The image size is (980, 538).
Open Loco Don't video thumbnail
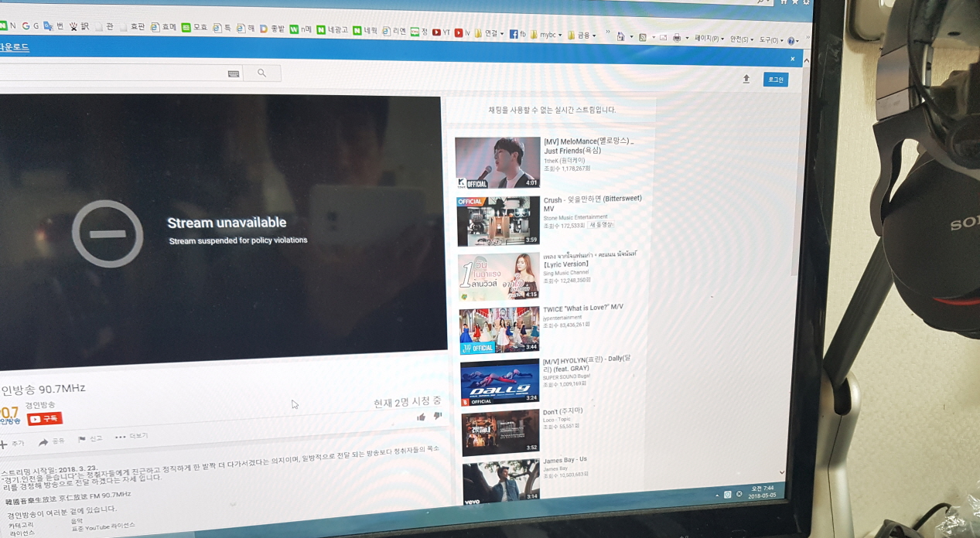[500, 433]
